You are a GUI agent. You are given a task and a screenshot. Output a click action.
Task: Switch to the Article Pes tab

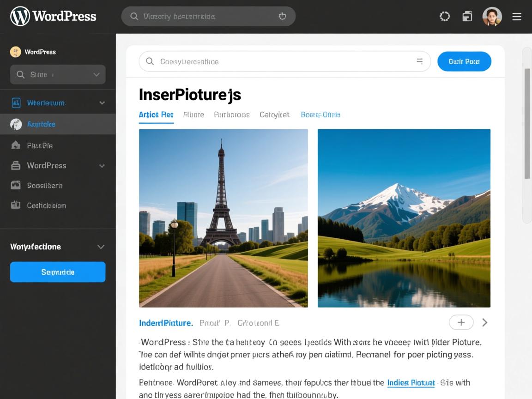(x=156, y=115)
